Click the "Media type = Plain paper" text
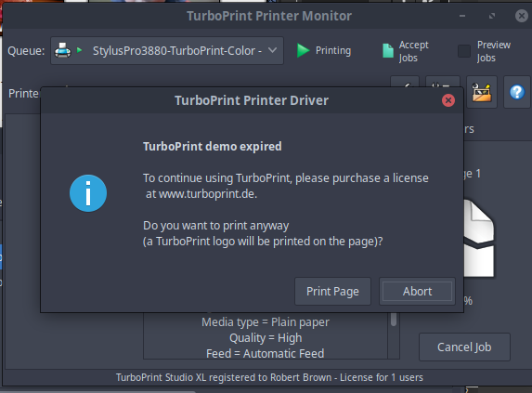The image size is (532, 393). (x=266, y=322)
